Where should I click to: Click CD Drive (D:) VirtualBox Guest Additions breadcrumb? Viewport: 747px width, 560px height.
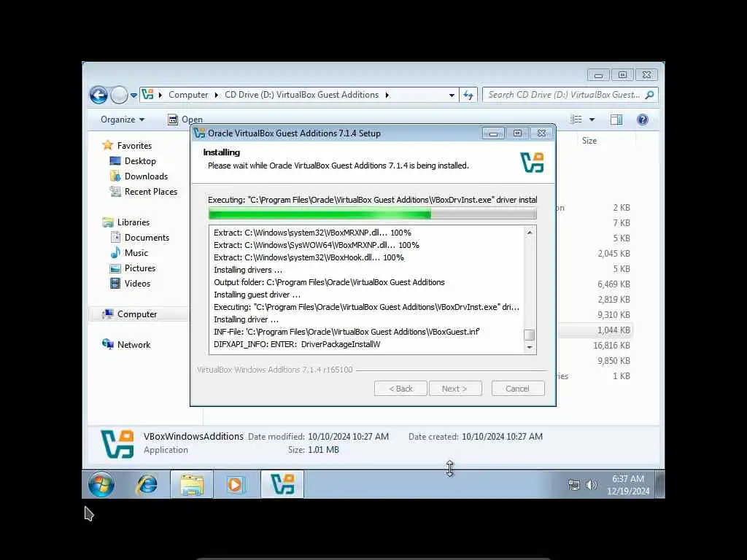301,95
